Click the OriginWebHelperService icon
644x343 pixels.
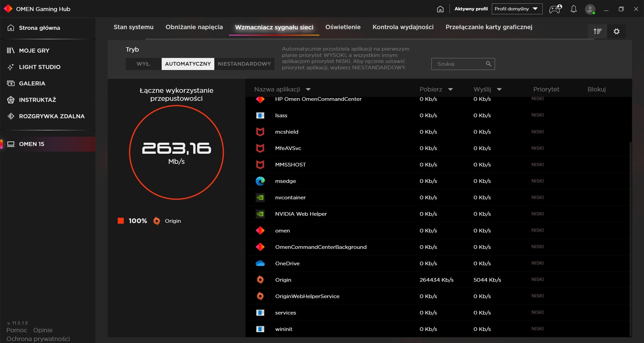coord(260,296)
